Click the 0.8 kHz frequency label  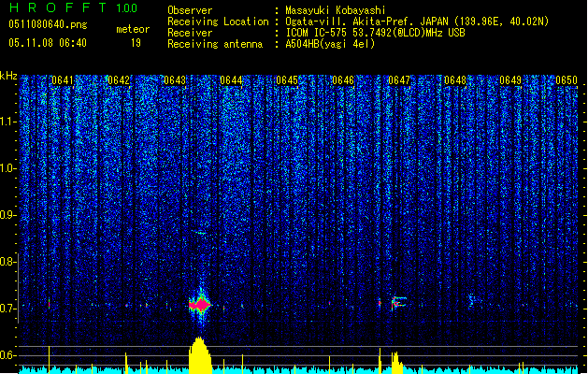tap(7, 262)
